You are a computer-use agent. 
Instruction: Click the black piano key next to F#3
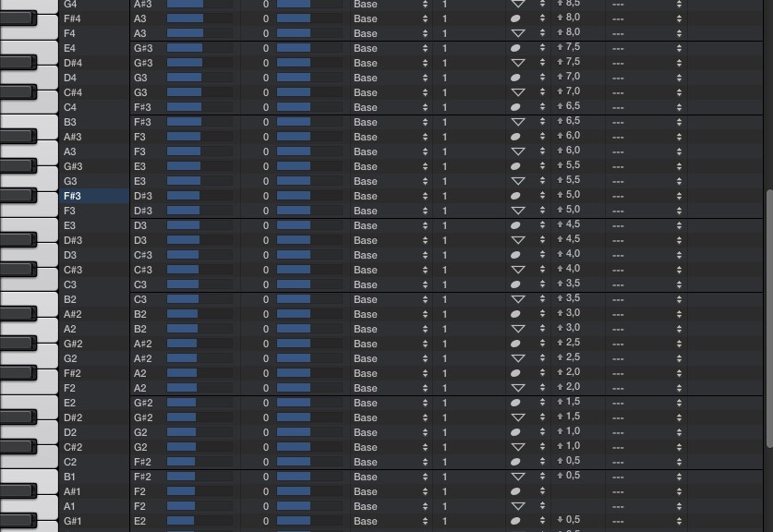[17, 196]
